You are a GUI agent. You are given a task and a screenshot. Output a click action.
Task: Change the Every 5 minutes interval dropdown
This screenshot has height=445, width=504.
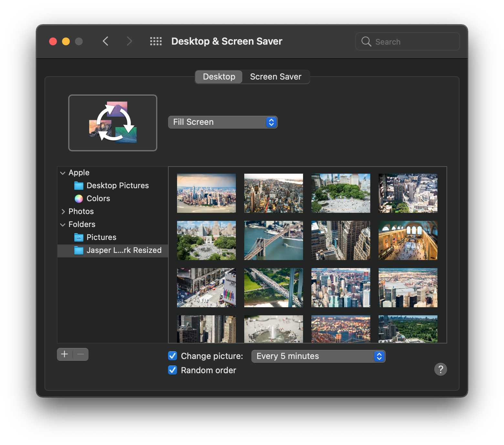(318, 356)
